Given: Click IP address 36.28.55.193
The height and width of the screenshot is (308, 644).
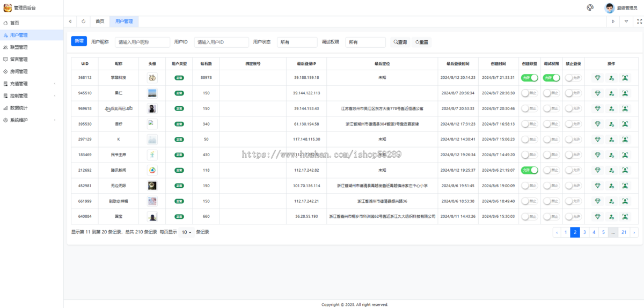Looking at the screenshot, I should [306, 217].
